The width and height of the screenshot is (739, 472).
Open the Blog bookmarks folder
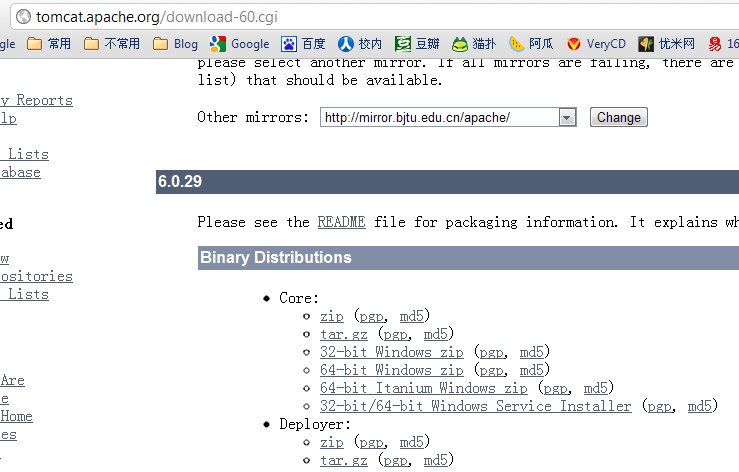[176, 44]
